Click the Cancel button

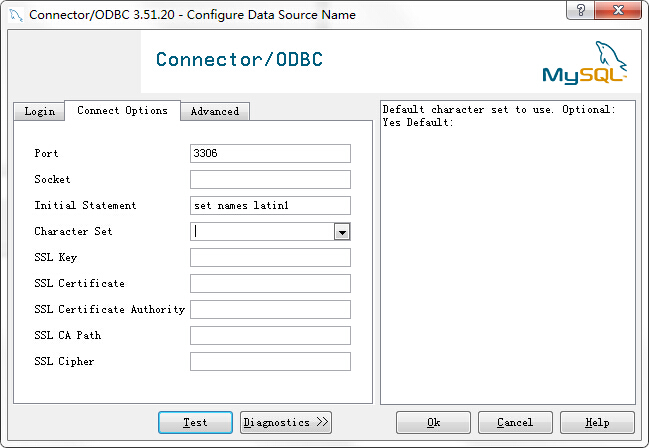[x=516, y=422]
